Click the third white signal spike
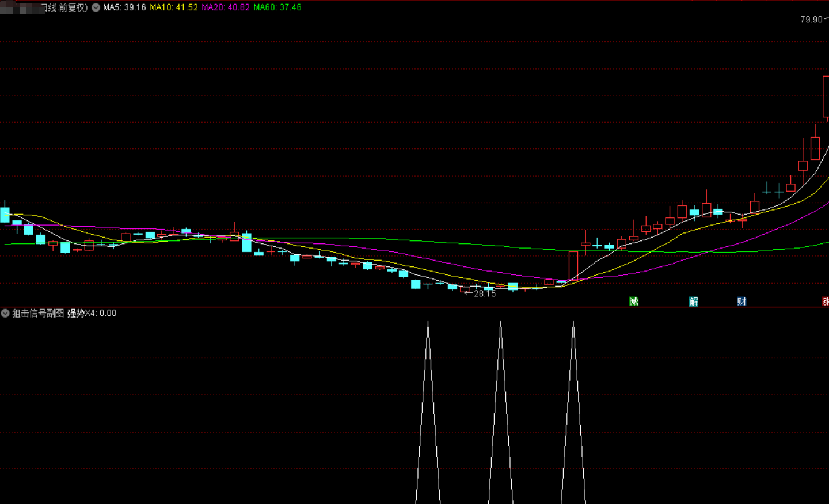The width and height of the screenshot is (829, 504). pos(573,413)
